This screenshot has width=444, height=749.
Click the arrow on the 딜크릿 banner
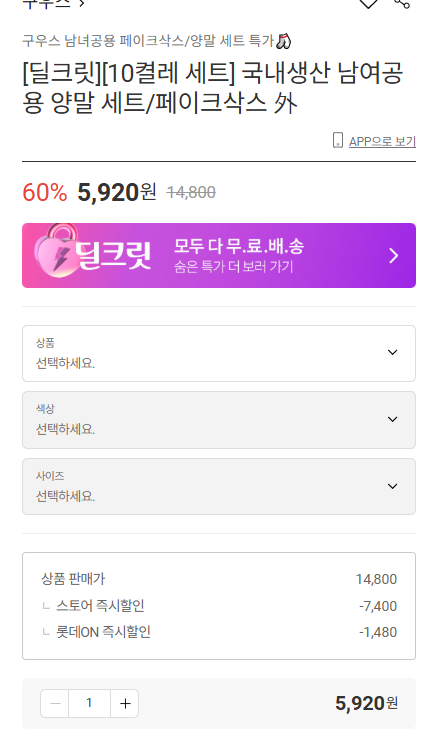pos(394,256)
